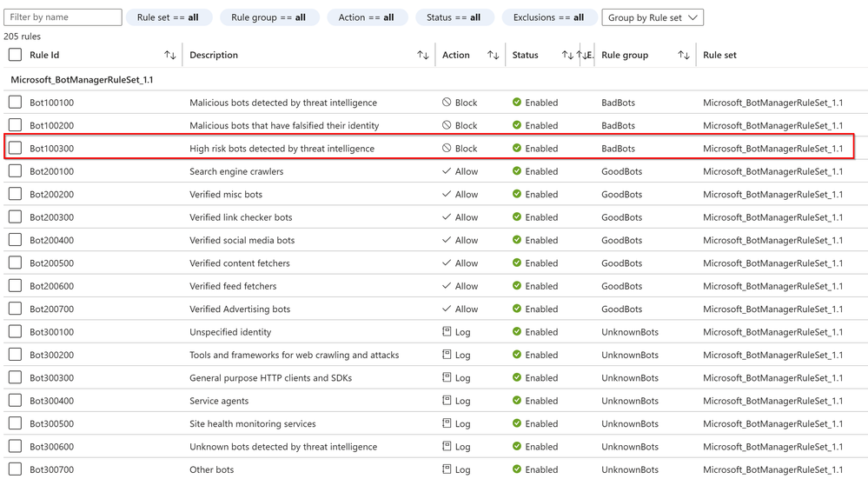This screenshot has width=868, height=479.
Task: Check the select-all header checkbox
Action: coord(16,54)
